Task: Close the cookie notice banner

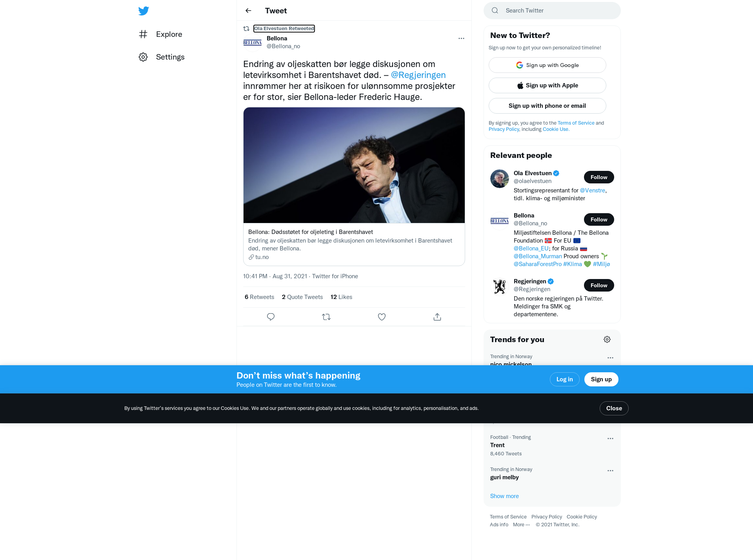Action: point(614,408)
